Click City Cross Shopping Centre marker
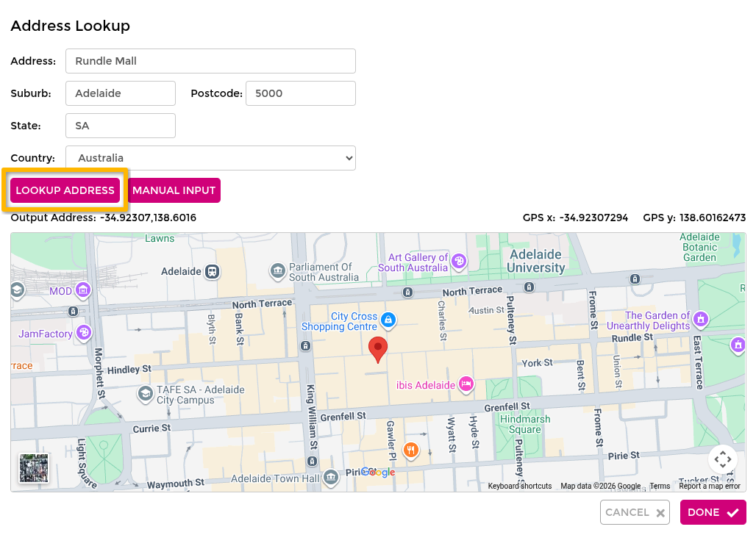 (388, 320)
